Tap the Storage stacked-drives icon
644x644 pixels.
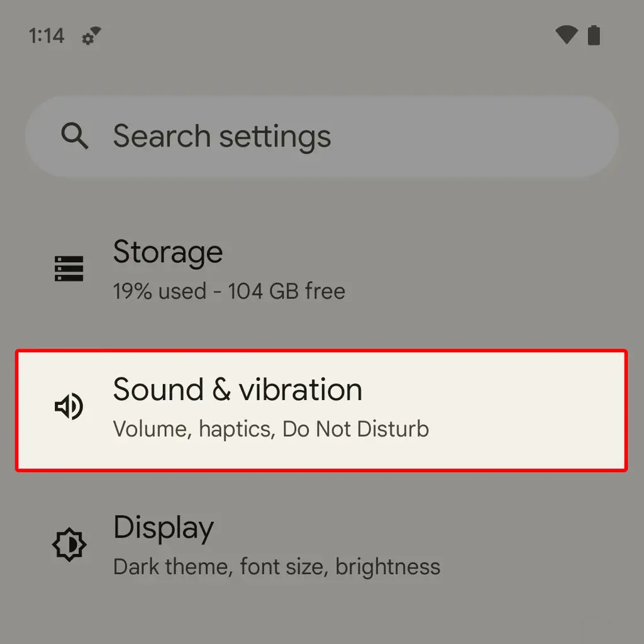coord(69,269)
